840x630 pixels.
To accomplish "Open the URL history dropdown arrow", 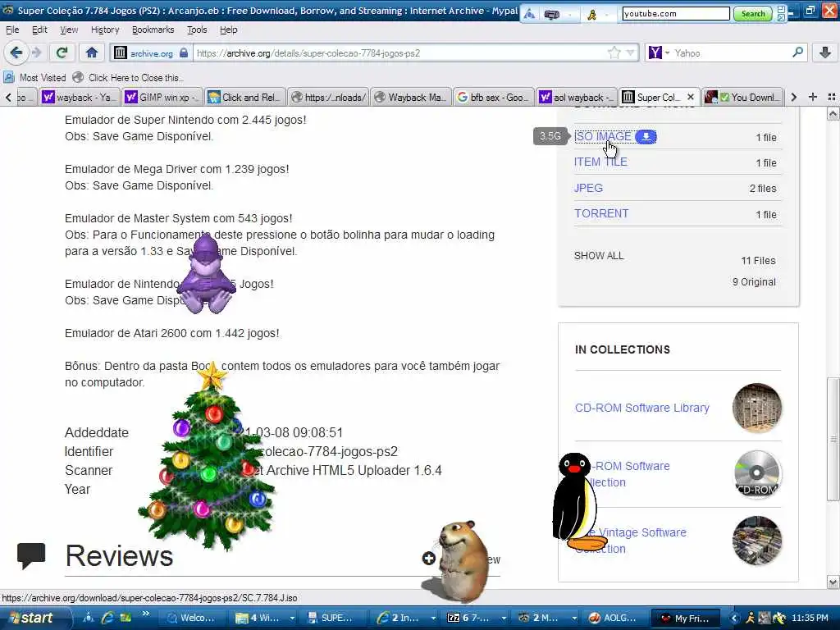I will [631, 52].
